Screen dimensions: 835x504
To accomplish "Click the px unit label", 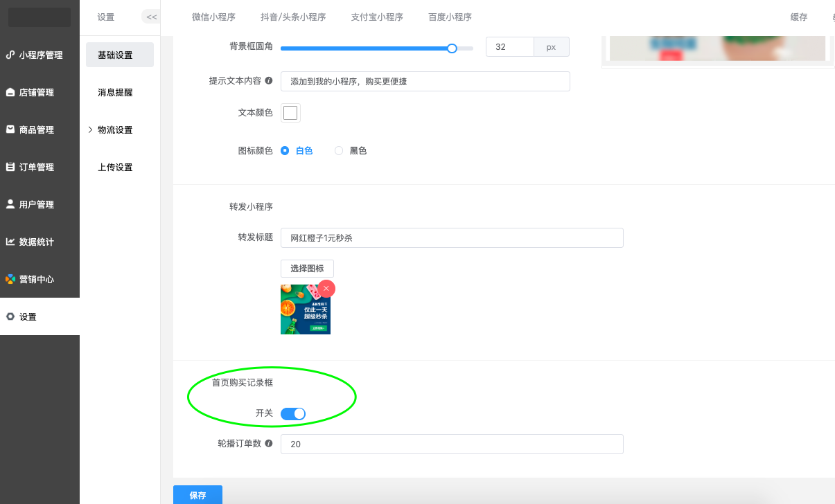I will pos(551,47).
